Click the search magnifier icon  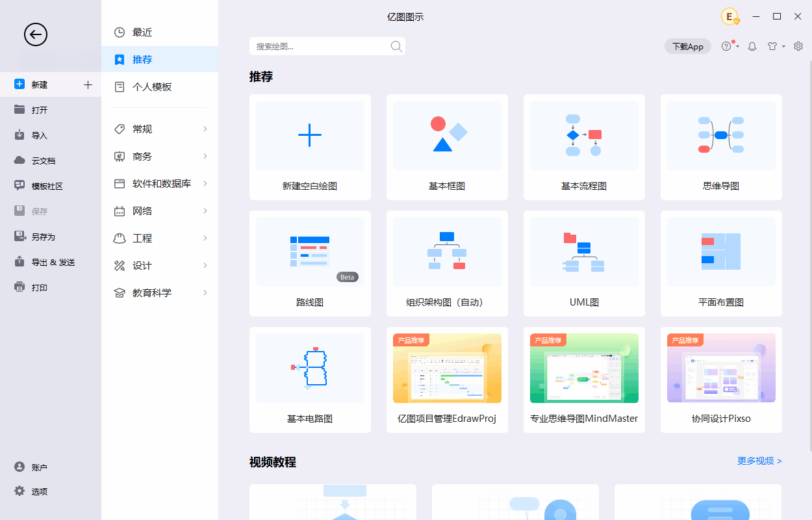click(396, 46)
